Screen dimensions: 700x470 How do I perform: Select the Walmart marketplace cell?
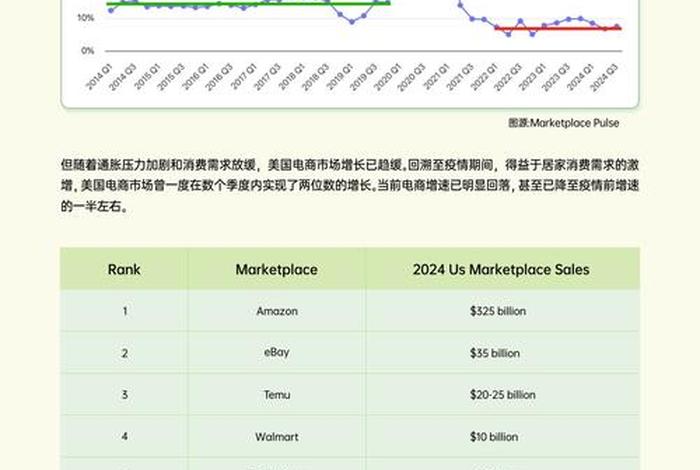click(277, 437)
